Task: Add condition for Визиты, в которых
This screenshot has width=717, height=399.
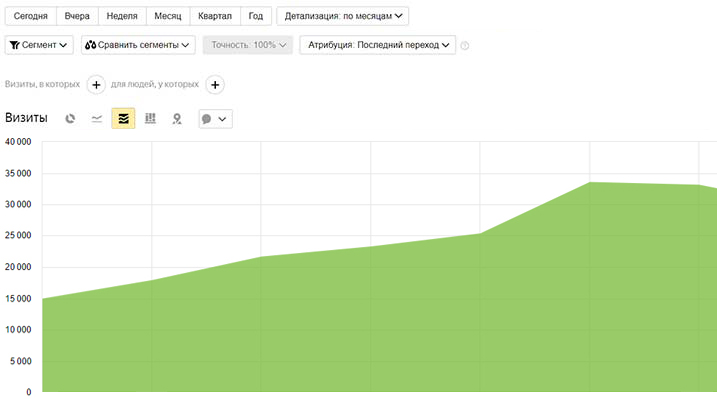Action: coord(96,85)
